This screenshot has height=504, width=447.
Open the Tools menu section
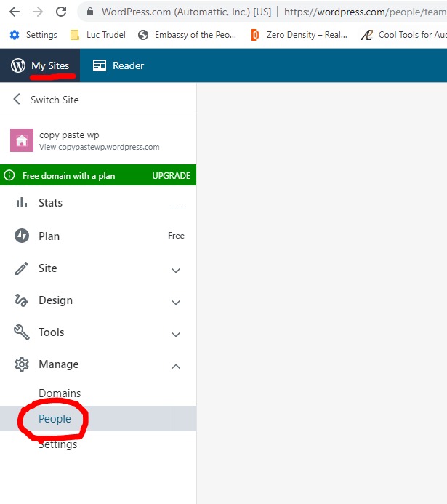(x=98, y=332)
